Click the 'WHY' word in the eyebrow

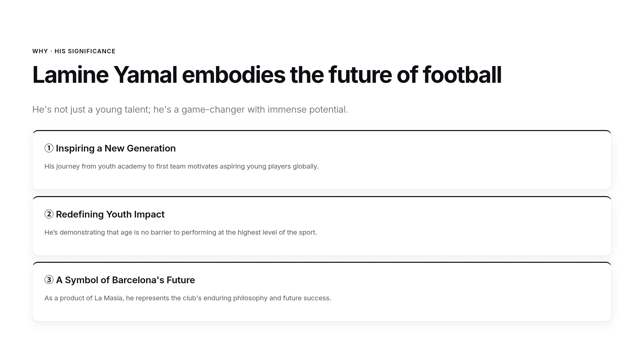tap(40, 51)
